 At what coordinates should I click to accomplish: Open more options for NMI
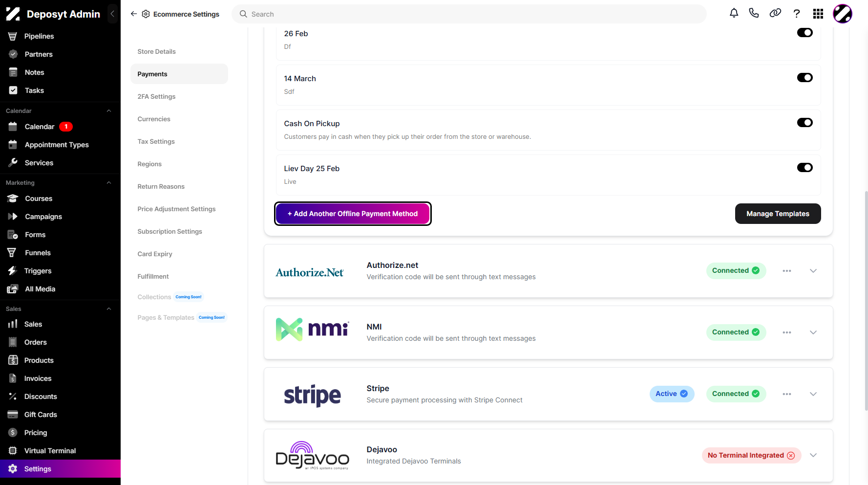click(787, 332)
